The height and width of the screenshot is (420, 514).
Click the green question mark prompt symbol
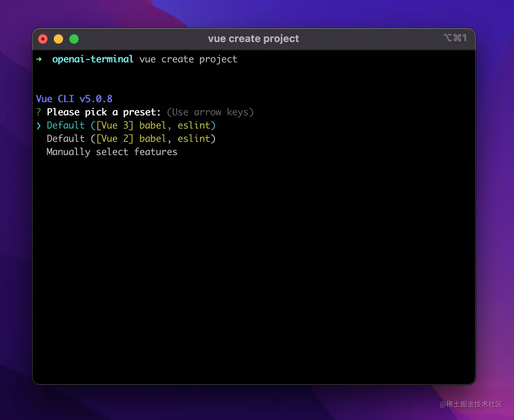point(39,112)
